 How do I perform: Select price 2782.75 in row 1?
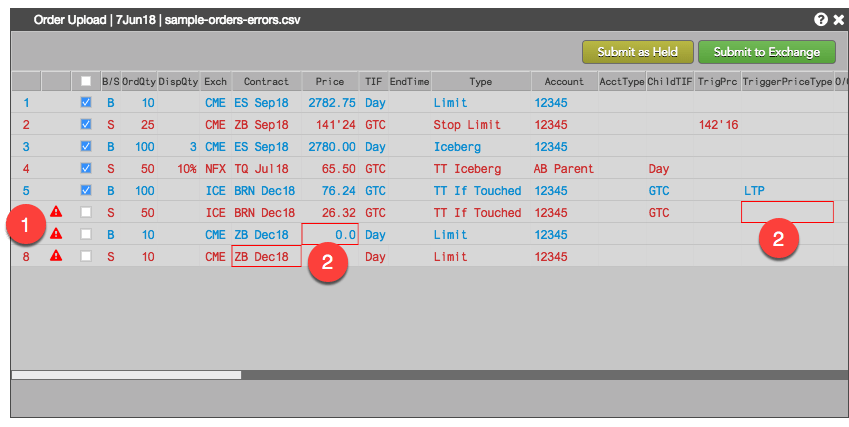(x=332, y=103)
